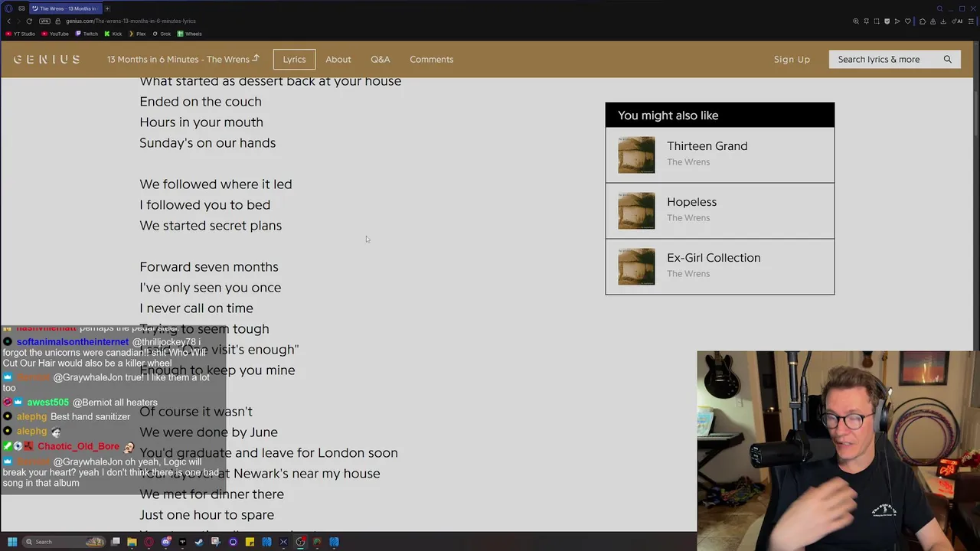
Task: Focus the genius.com address bar
Action: point(130,21)
